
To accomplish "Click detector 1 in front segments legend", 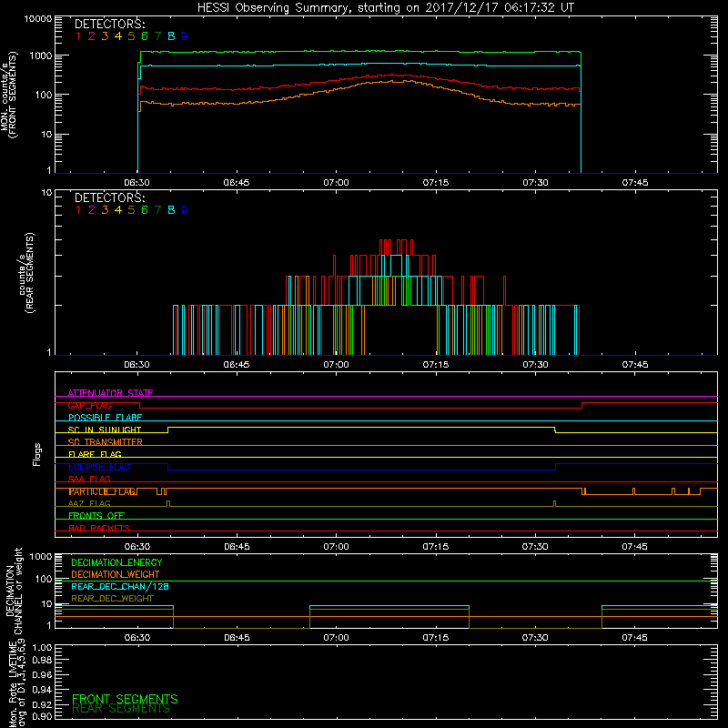I will point(78,36).
